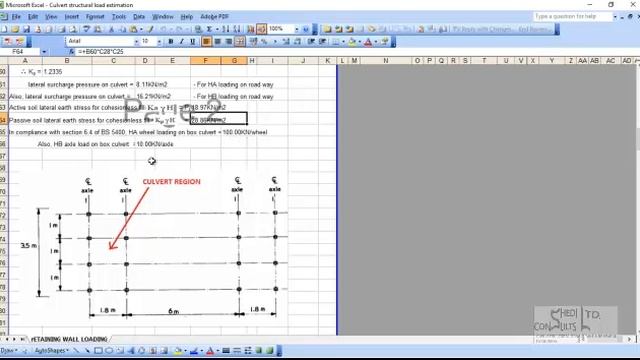640x360 pixels.
Task: Open the Insert menu
Action: click(71, 17)
